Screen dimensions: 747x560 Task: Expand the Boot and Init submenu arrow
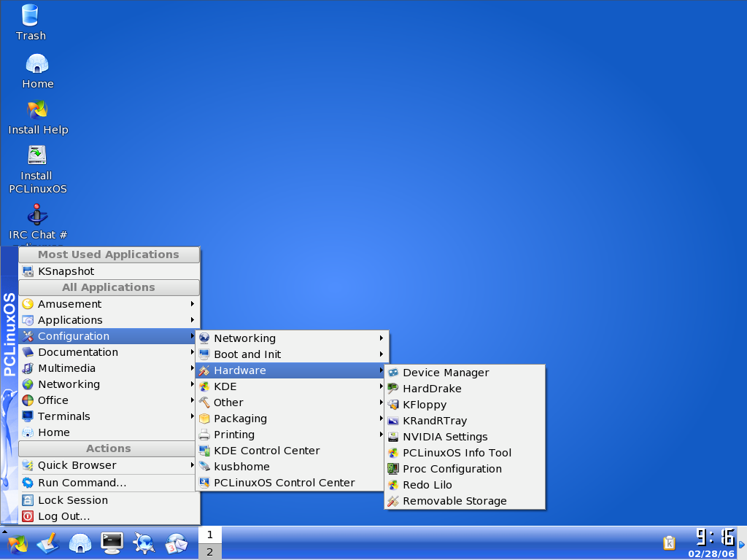pos(382,354)
